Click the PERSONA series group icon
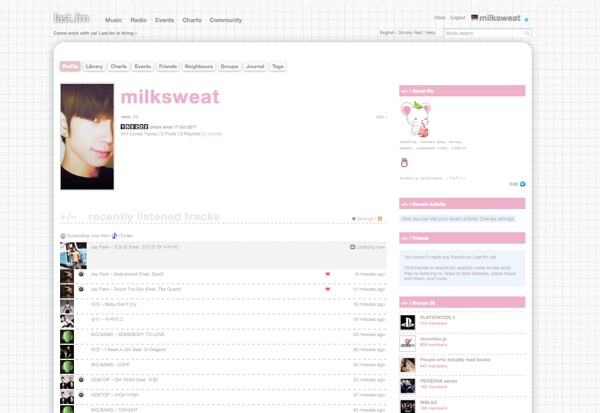 tap(408, 386)
